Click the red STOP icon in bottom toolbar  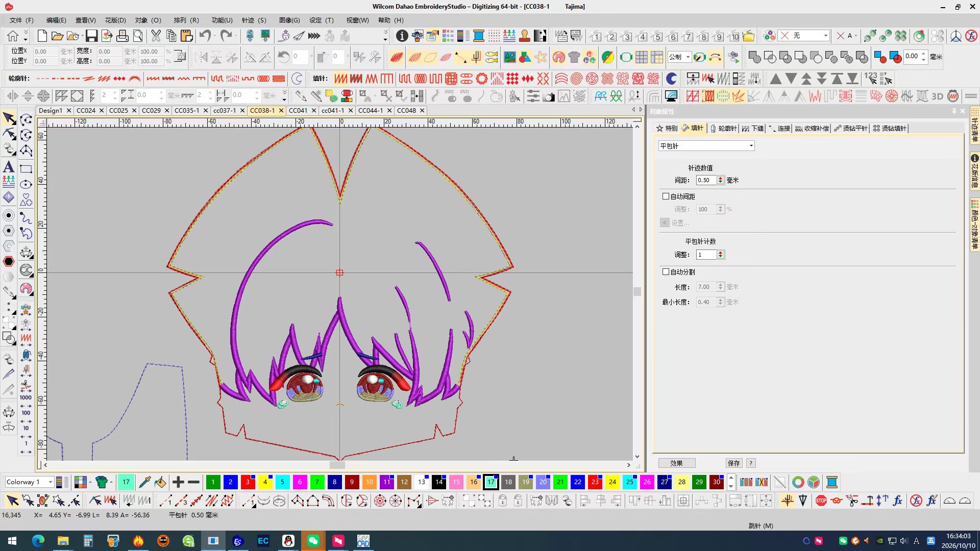821,501
